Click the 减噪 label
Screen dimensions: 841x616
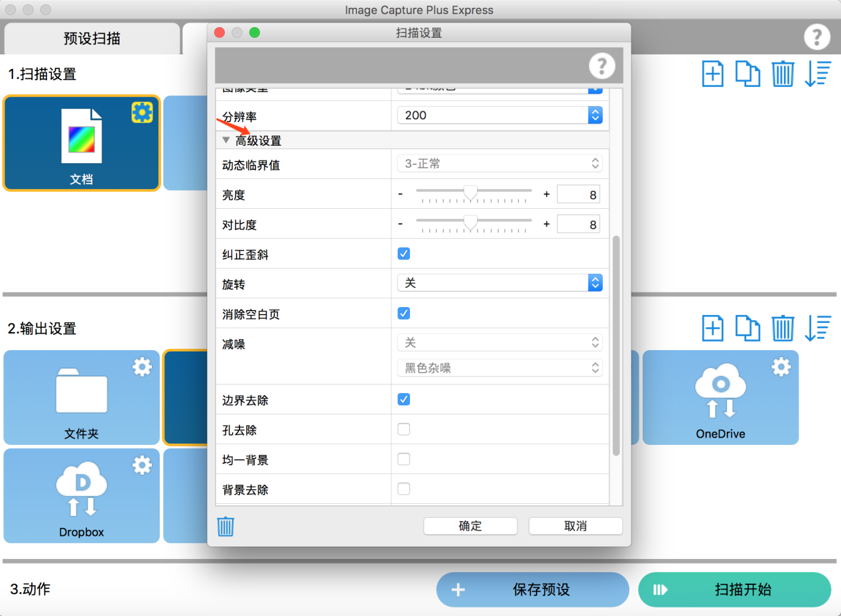coord(233,344)
